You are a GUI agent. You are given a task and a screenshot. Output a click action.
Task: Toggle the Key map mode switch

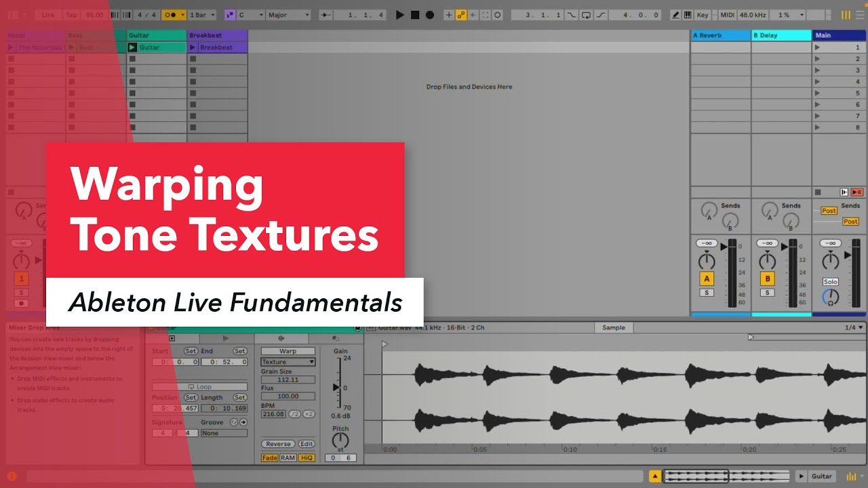click(703, 15)
